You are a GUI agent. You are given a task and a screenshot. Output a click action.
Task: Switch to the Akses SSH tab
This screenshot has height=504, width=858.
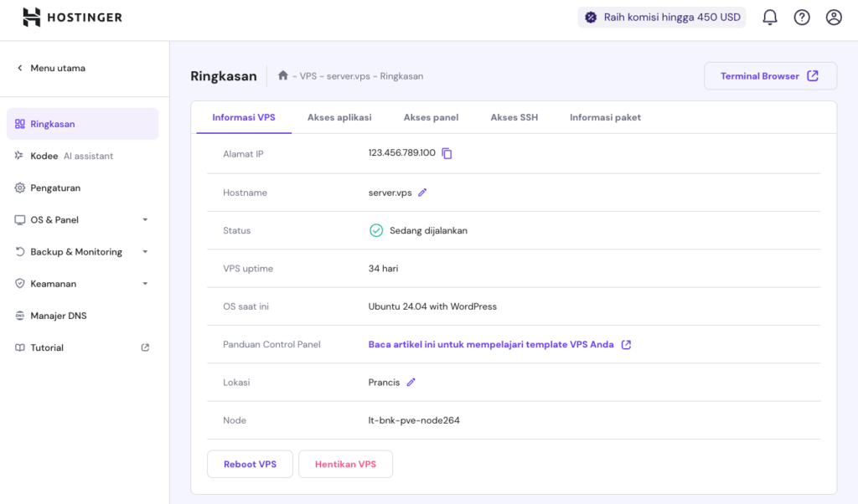514,117
